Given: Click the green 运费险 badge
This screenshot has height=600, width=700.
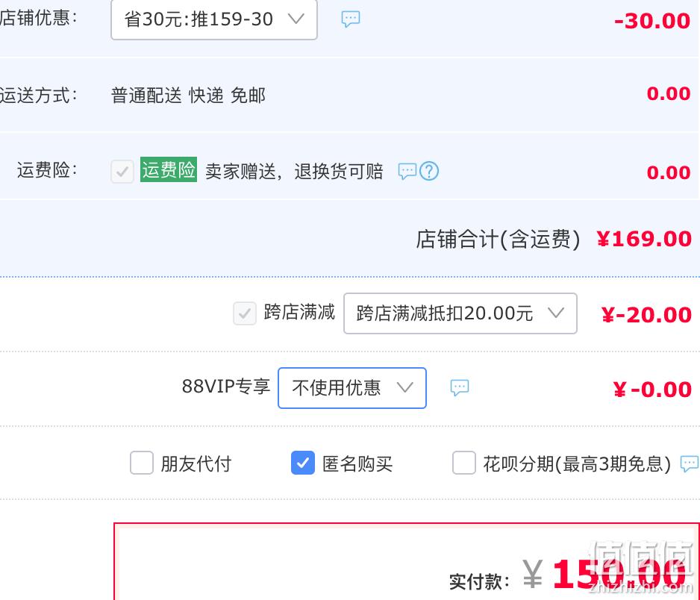Looking at the screenshot, I should [169, 169].
